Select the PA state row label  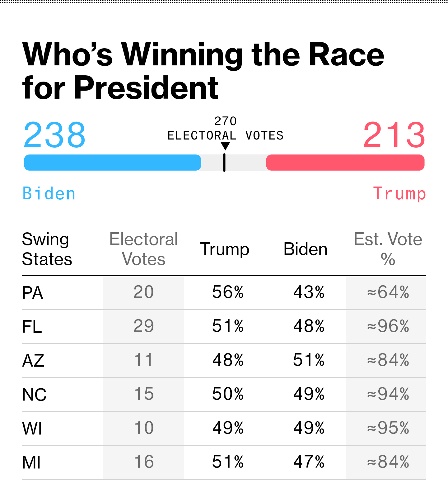pos(33,293)
